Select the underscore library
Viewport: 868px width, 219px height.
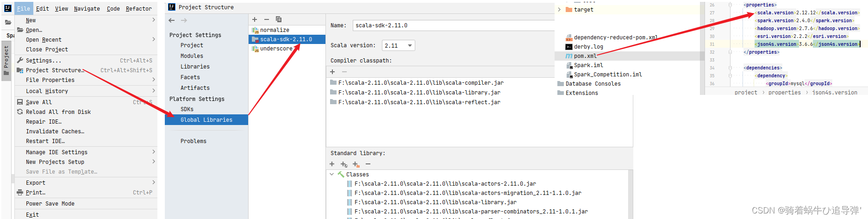tap(276, 49)
